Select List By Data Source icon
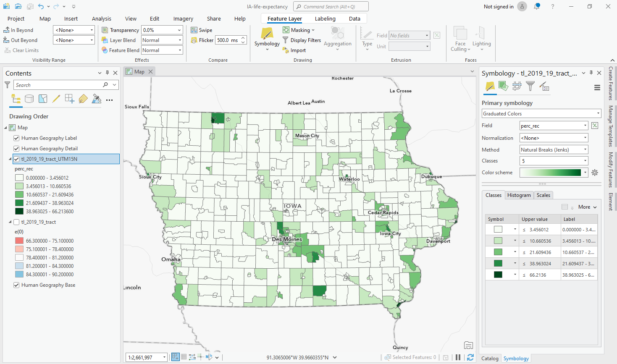The image size is (617, 364). point(29,99)
